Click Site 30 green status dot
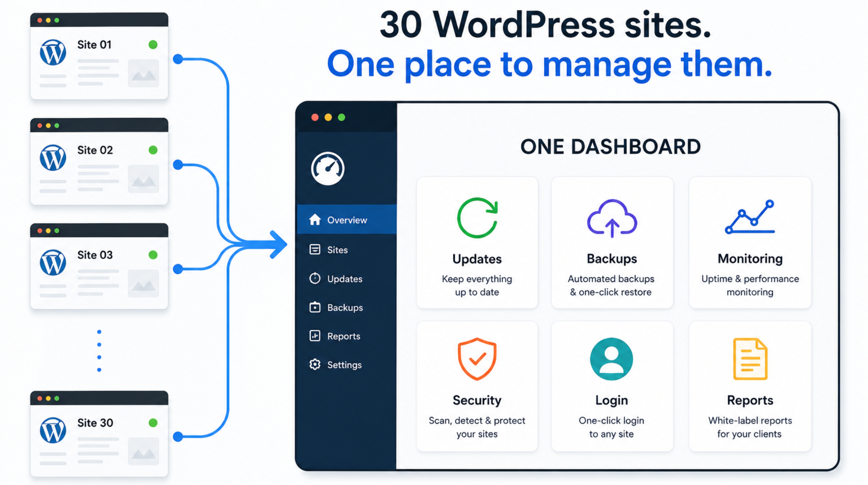 (x=153, y=423)
